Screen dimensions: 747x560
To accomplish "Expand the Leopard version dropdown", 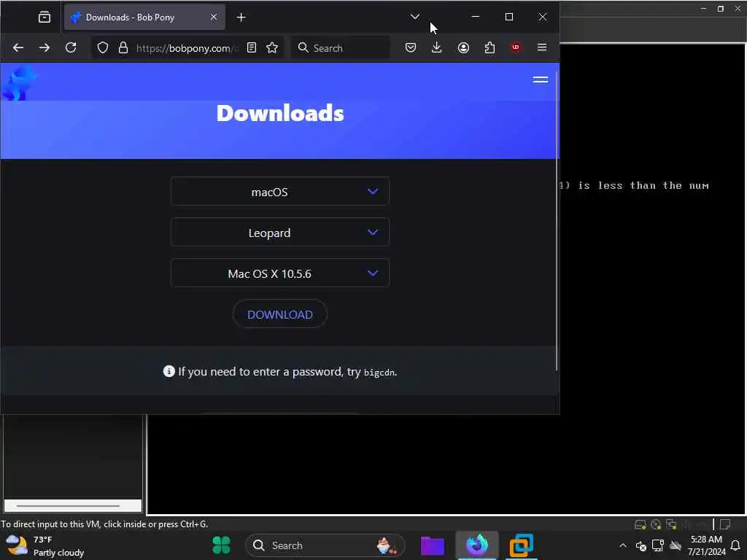I will click(x=279, y=233).
